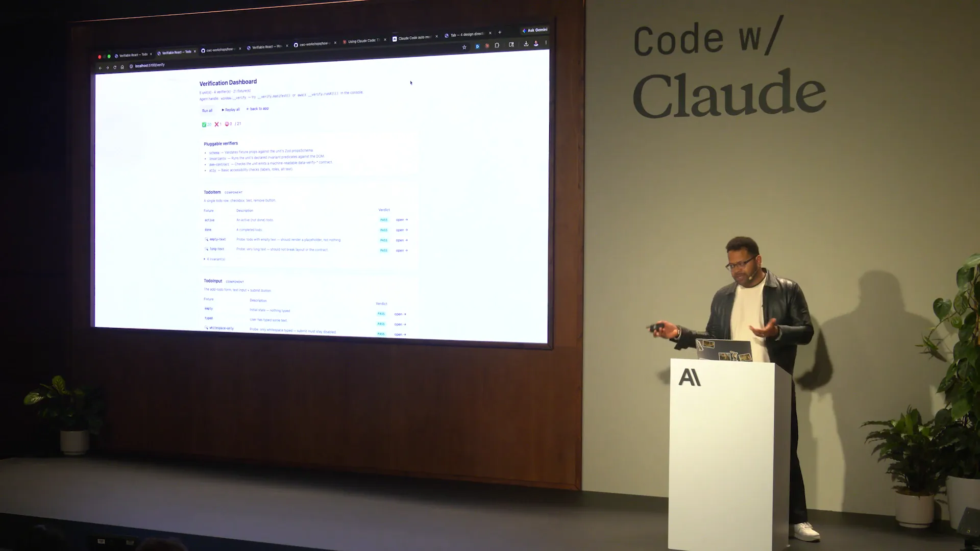Click the Replay all button
Viewport: 980px width, 551px height.
click(231, 110)
